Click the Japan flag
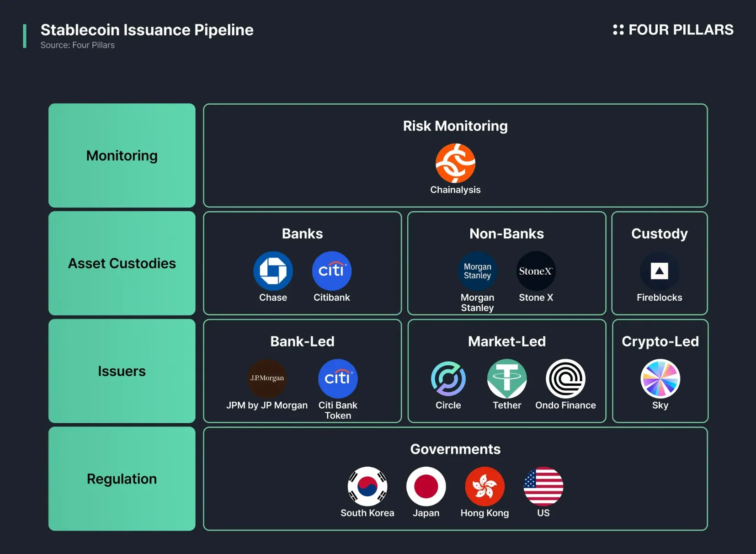This screenshot has height=554, width=756. tap(426, 486)
